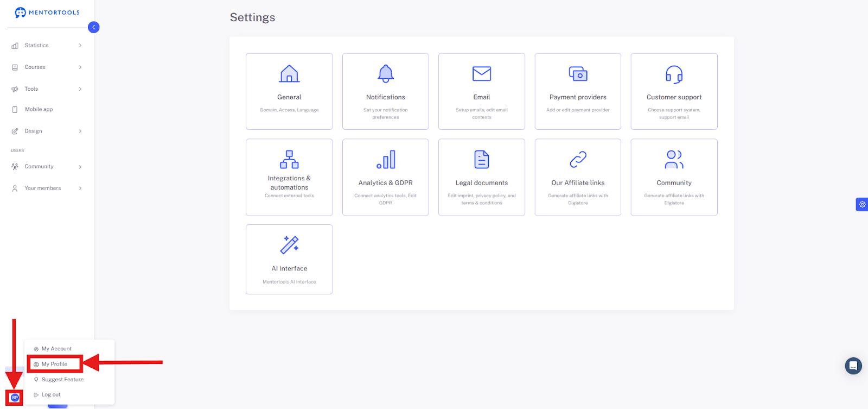
Task: Click the Mobile app phone icon
Action: (15, 110)
